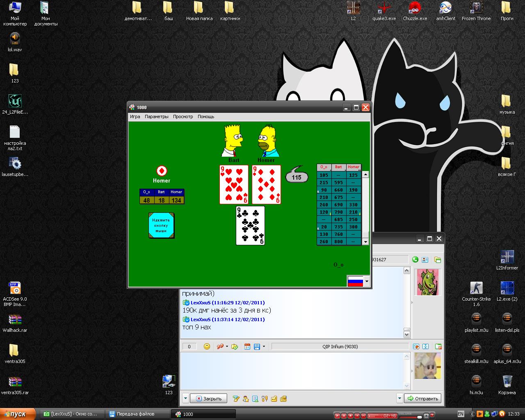This screenshot has width=525, height=420.
Task: Click the tools icon in QIP bottom toolbar
Action: tap(265, 398)
